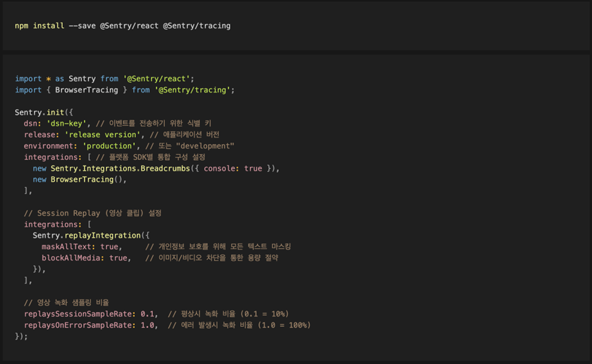592x364 pixels.
Task: Click the '(0.1 = 10%)' comment text
Action: [264, 314]
